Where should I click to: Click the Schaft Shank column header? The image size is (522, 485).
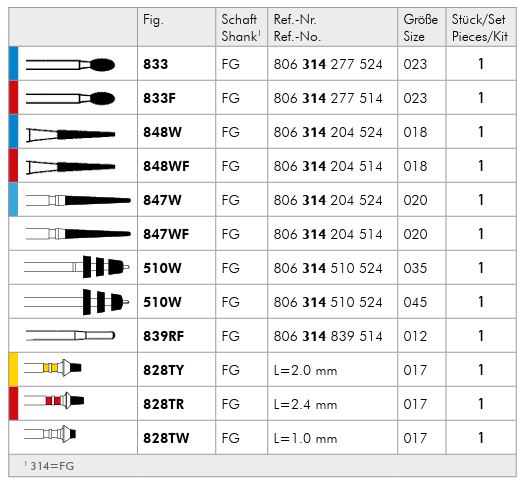[241, 28]
